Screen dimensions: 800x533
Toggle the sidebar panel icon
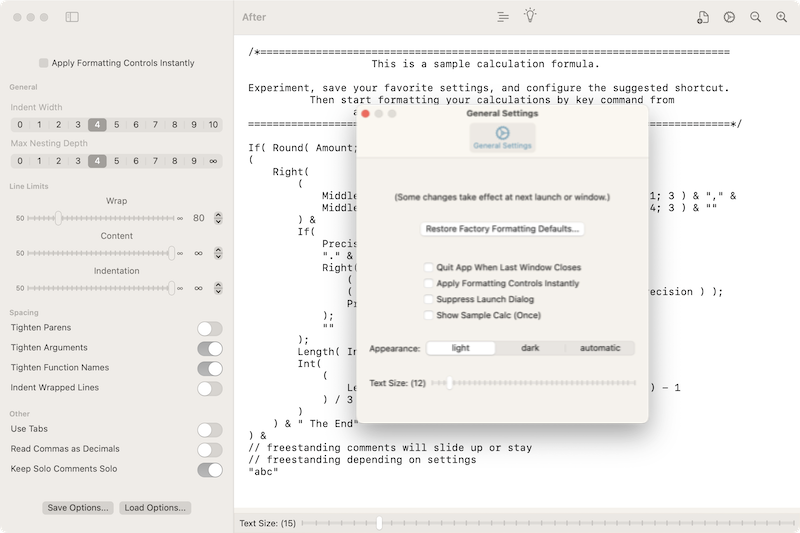[x=72, y=17]
